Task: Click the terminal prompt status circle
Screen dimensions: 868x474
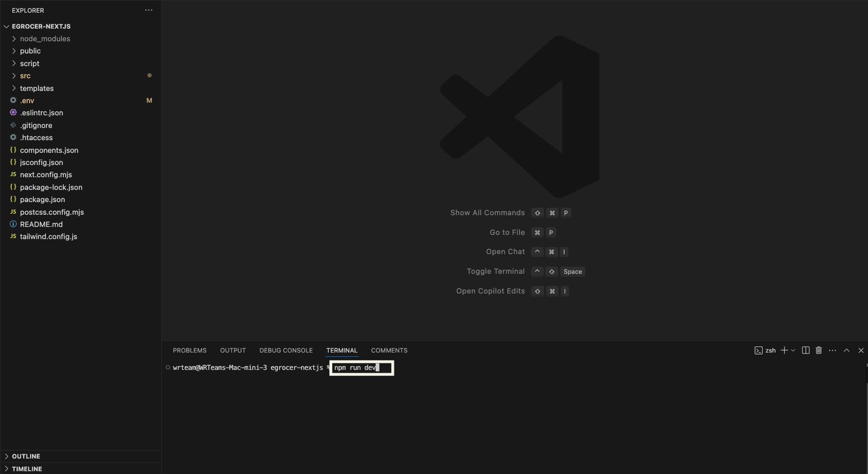Action: (167, 367)
